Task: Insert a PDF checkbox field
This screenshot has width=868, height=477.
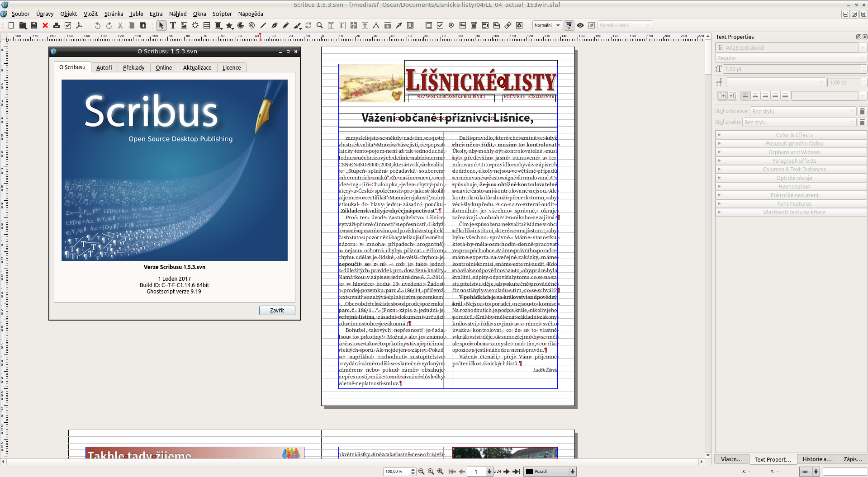Action: click(x=440, y=26)
